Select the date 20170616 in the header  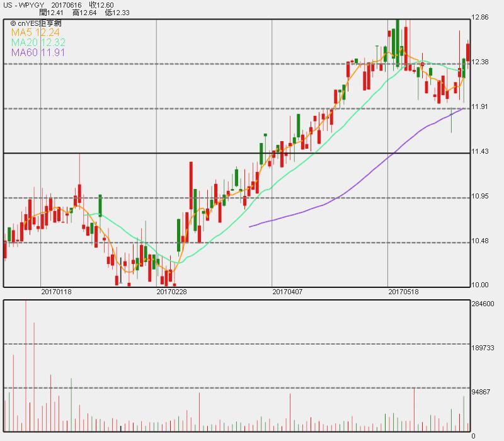(66, 5)
